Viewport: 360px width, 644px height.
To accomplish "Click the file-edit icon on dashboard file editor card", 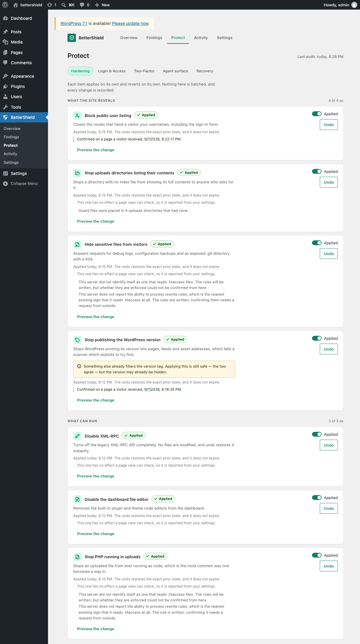I will click(x=77, y=499).
